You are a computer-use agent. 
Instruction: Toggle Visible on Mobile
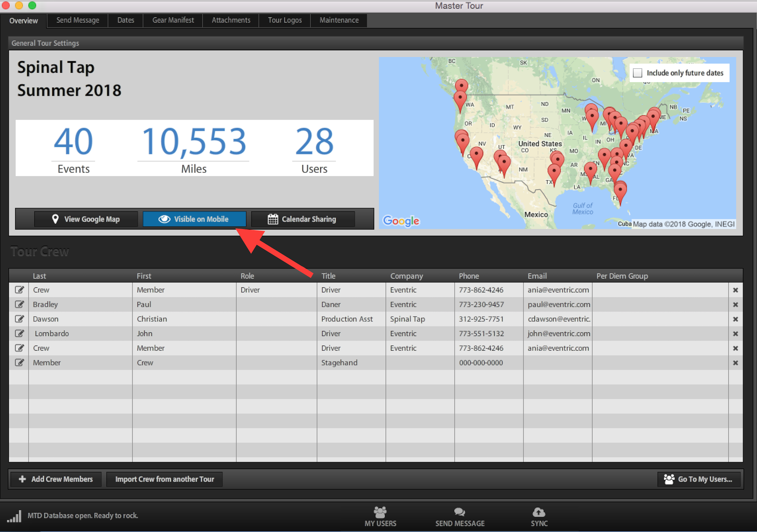click(x=194, y=219)
